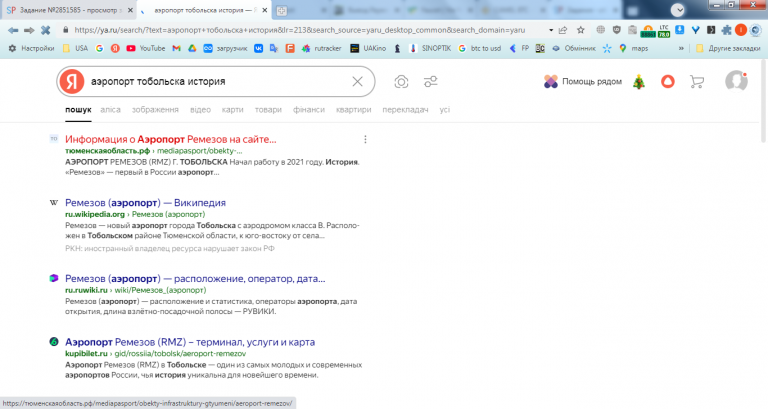
Task: Open the Google Drive bookmark icon
Action: pyautogui.click(x=192, y=48)
